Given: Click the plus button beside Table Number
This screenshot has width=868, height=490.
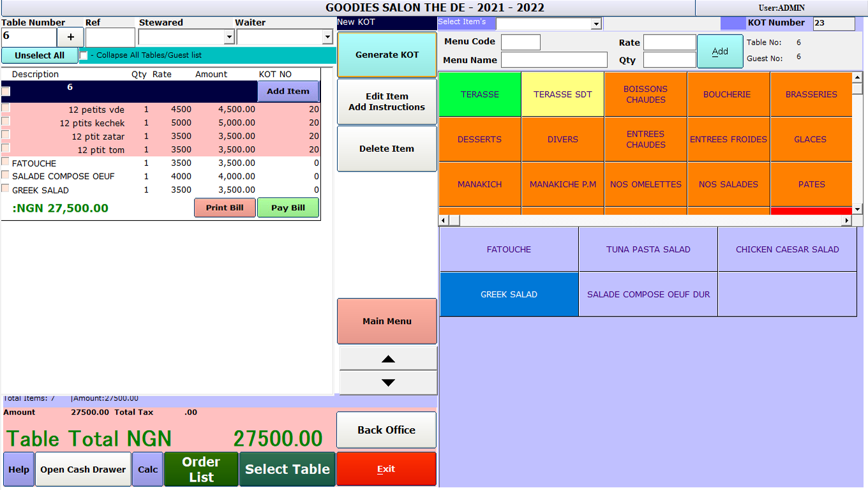Looking at the screenshot, I should (70, 37).
